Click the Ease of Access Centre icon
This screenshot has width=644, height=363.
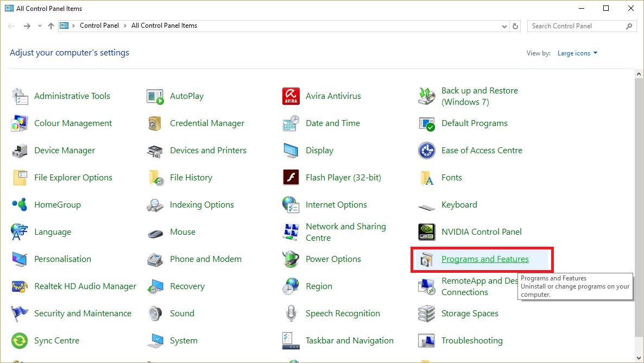427,151
